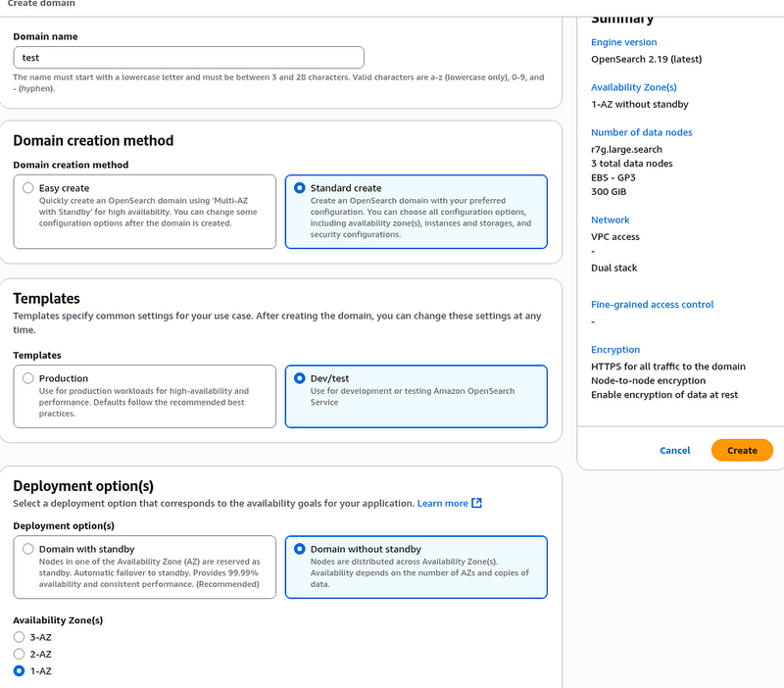
Task: Choose the Production template
Action: (x=28, y=378)
